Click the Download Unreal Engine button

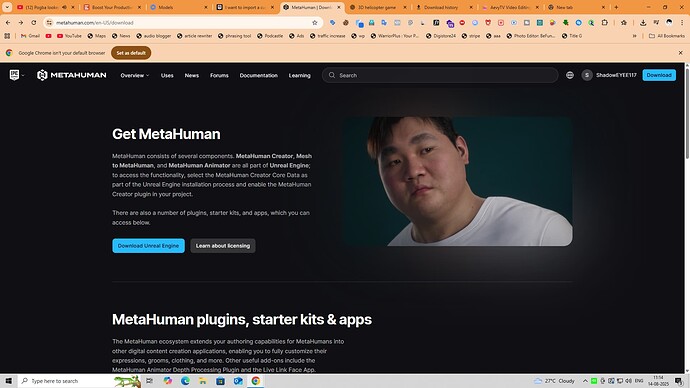148,246
